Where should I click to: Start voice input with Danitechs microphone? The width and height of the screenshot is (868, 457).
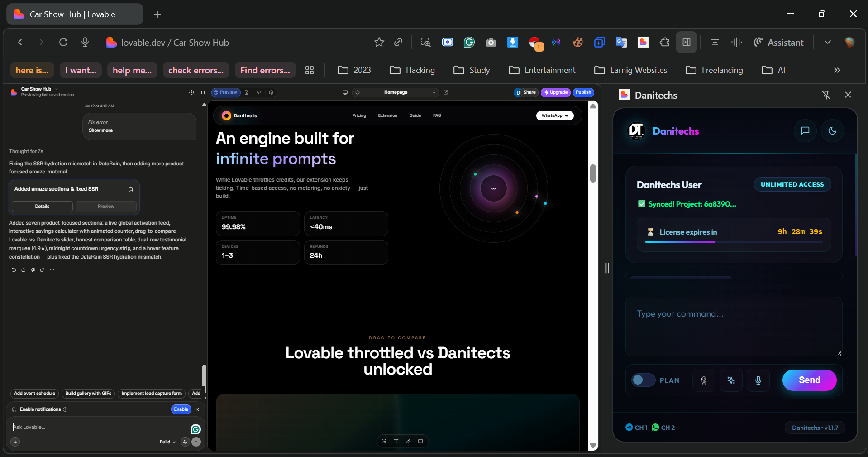758,380
